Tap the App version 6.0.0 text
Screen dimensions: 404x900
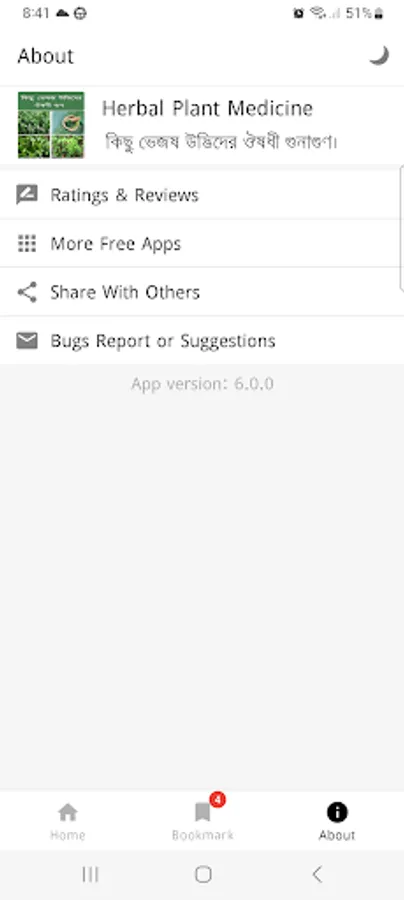[202, 383]
